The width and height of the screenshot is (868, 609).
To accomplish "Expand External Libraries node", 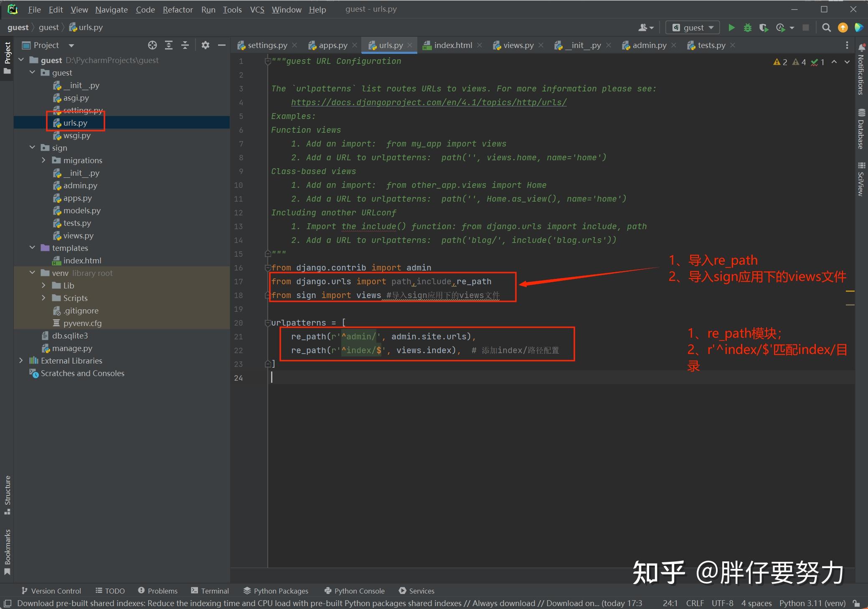I will tap(21, 361).
